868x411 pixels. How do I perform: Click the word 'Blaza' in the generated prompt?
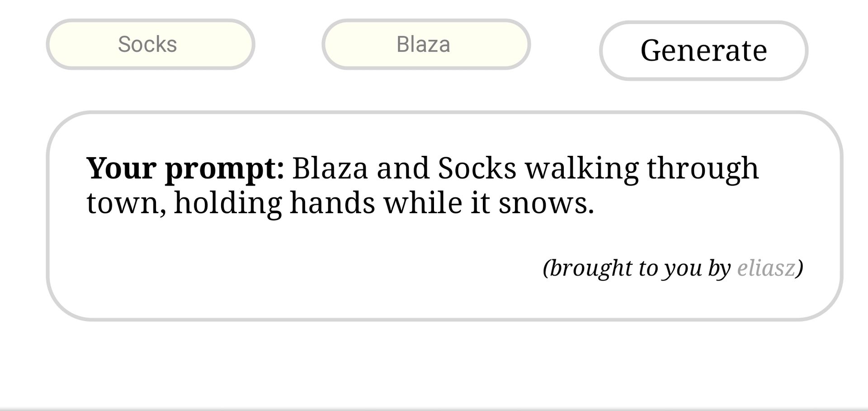pos(330,168)
